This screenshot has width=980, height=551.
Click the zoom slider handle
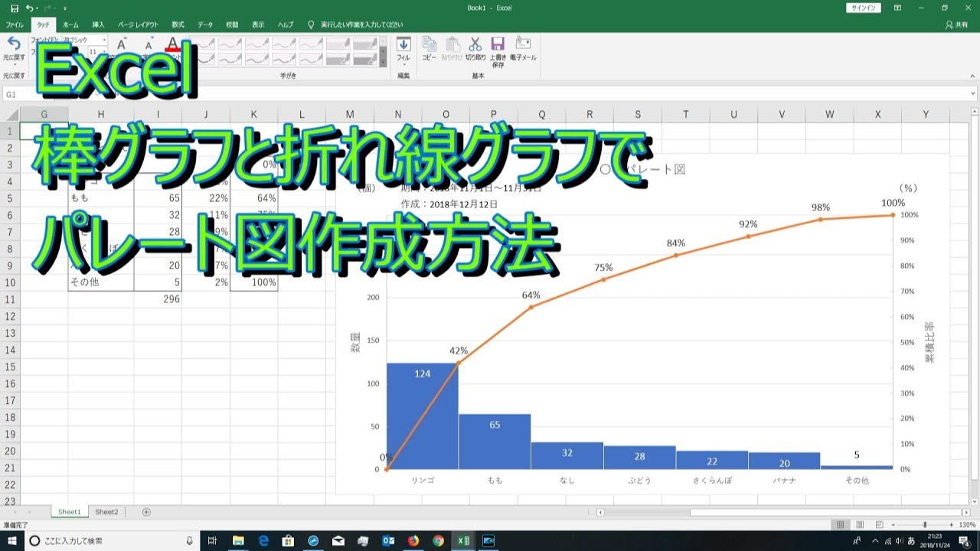tap(925, 525)
